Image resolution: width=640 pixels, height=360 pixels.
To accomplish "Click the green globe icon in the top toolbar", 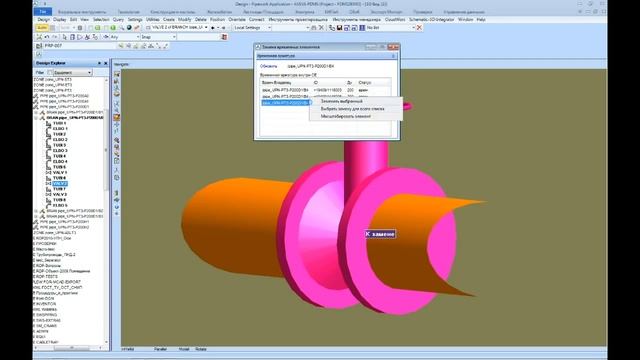I will [x=113, y=28].
